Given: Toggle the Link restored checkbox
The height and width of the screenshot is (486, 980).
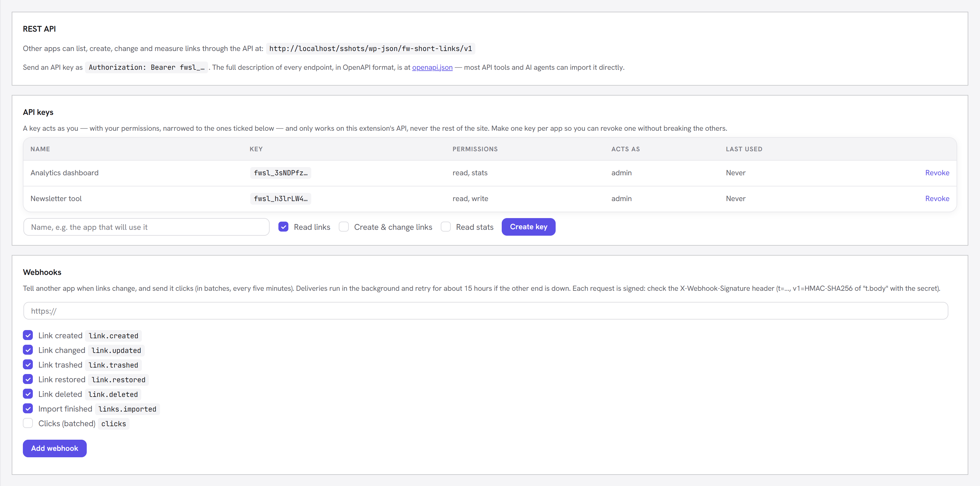Looking at the screenshot, I should coord(28,379).
